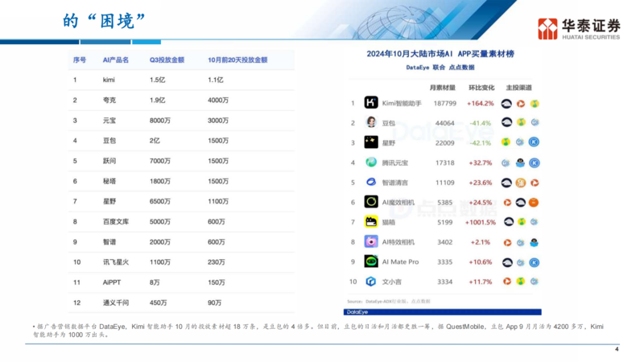Click the 豆包 avatar icon
Screen dimensions: 644x362
[x=371, y=122]
